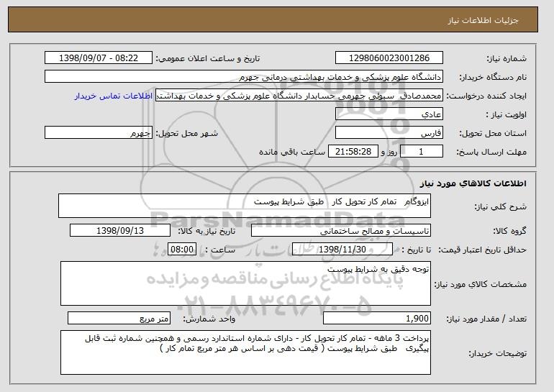Viewport: 554px width, 392px height.
Task: Click the label واحد شمارش
Action: point(209,319)
